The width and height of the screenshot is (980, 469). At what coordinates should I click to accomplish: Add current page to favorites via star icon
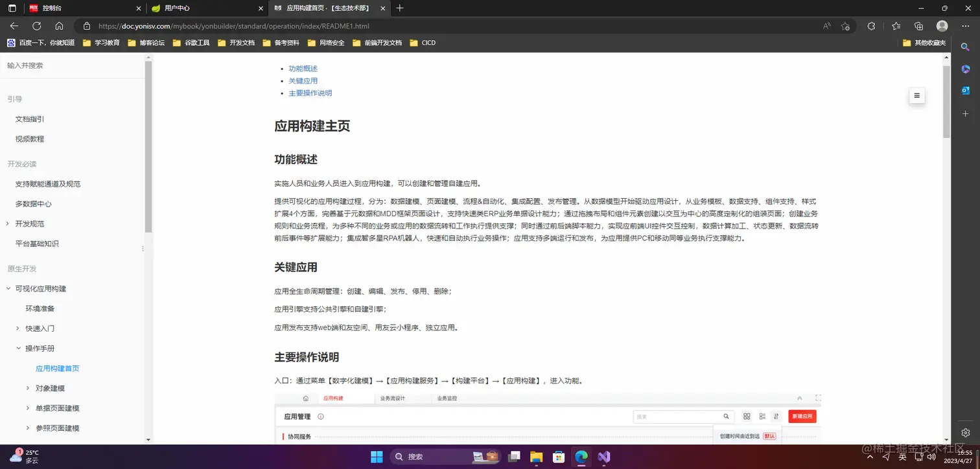coord(845,27)
